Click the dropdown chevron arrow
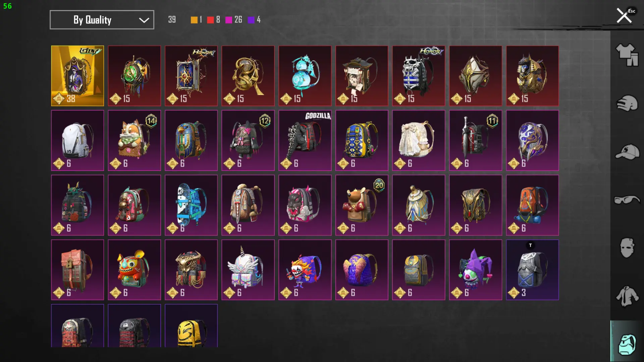 pyautogui.click(x=144, y=20)
